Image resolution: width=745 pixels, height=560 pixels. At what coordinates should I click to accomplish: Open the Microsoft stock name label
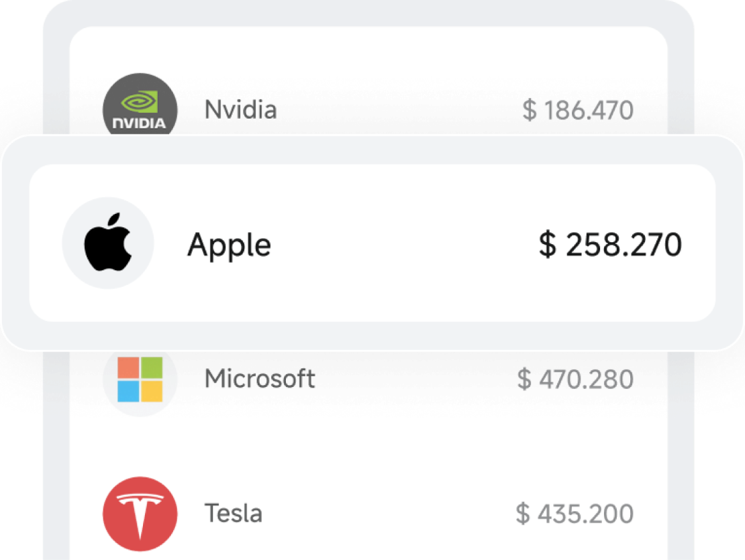click(260, 379)
